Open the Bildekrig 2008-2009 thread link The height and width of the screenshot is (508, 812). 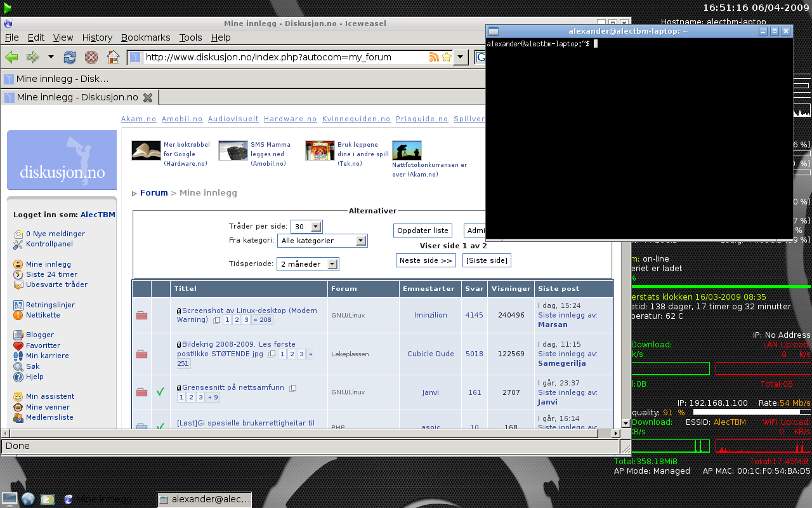point(222,344)
